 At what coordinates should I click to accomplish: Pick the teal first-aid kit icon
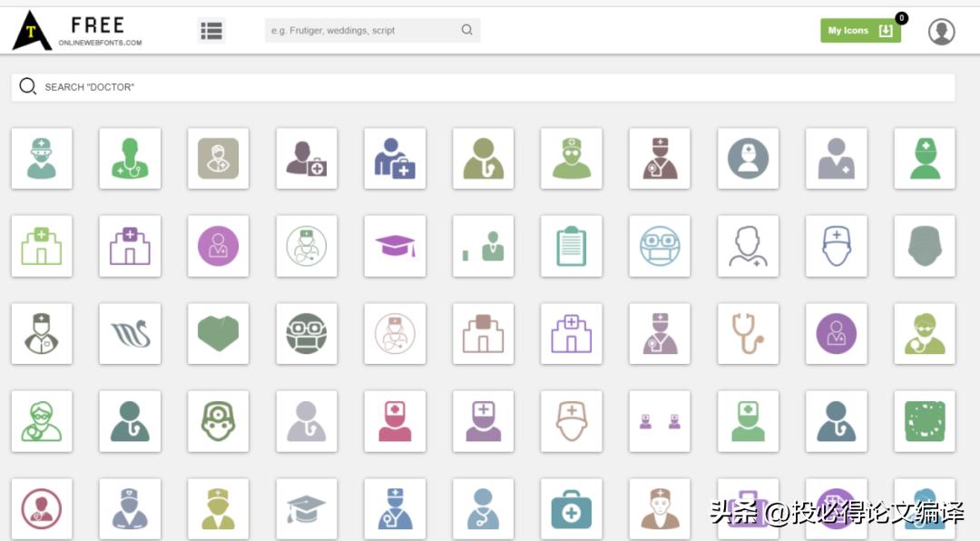coord(572,509)
